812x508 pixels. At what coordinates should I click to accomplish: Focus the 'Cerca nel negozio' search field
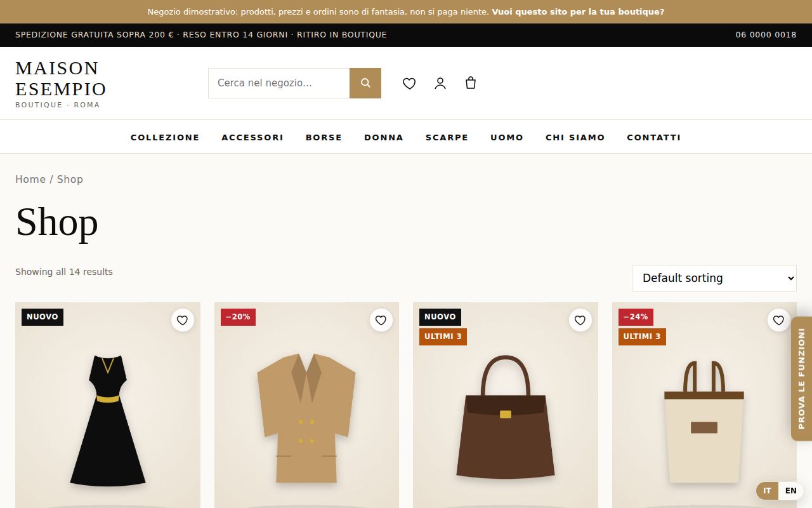tap(279, 83)
